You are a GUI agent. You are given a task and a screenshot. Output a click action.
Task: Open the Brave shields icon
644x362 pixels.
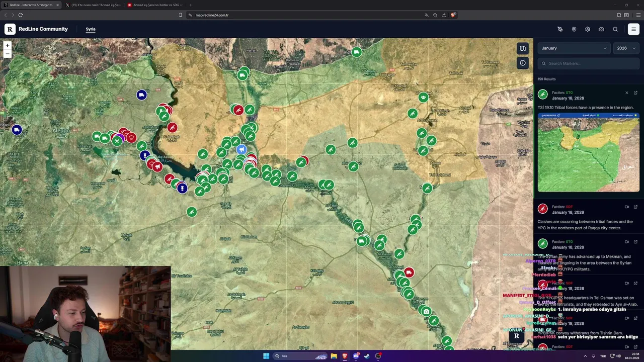tap(453, 15)
